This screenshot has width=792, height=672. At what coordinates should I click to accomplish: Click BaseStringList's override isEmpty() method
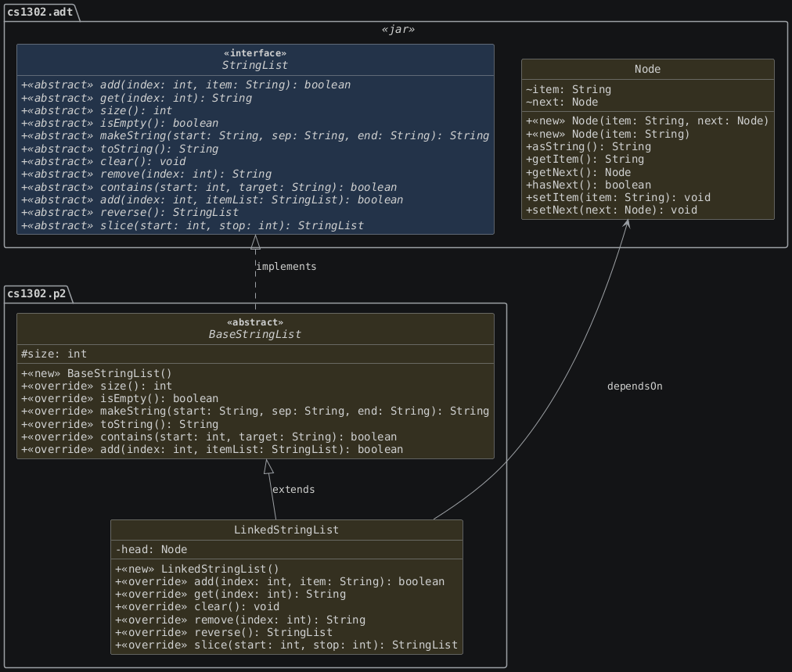point(120,399)
